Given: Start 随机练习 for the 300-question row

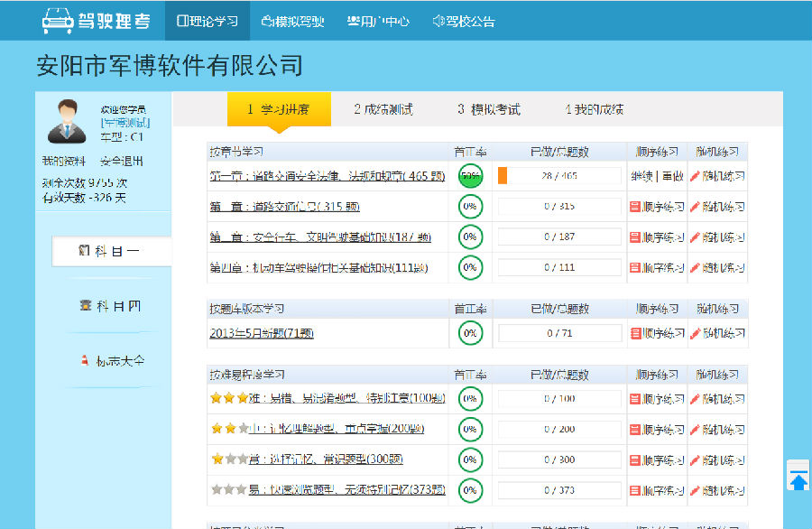Looking at the screenshot, I should pyautogui.click(x=717, y=460).
